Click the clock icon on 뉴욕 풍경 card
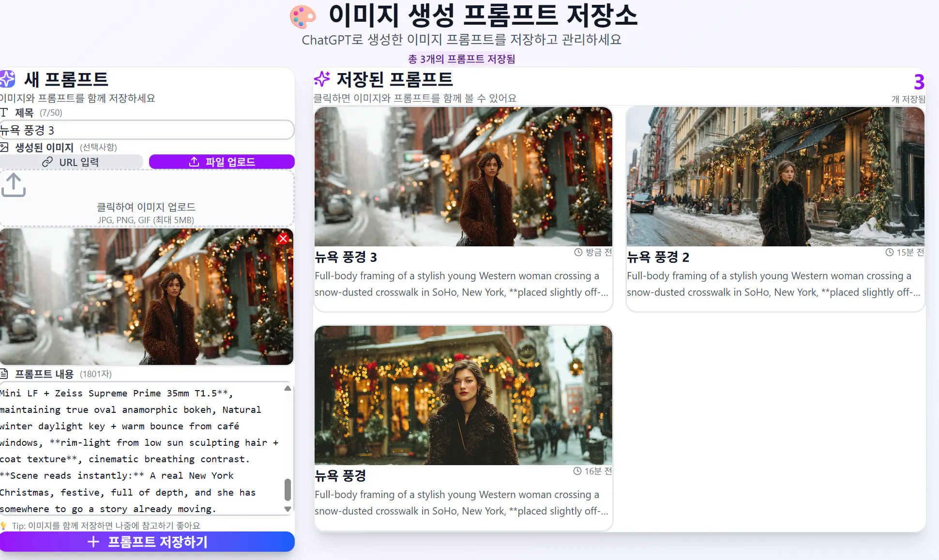Viewport: 939px width, 560px height. (577, 471)
